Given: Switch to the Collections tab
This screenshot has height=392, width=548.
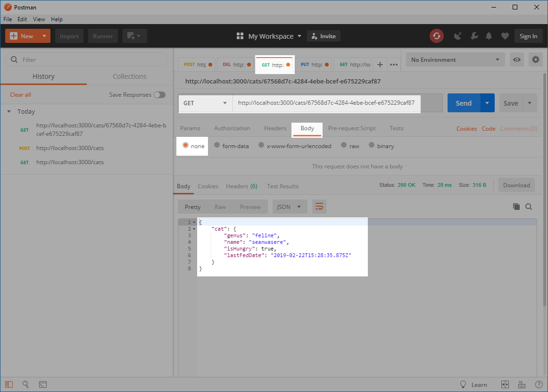Looking at the screenshot, I should pyautogui.click(x=130, y=76).
